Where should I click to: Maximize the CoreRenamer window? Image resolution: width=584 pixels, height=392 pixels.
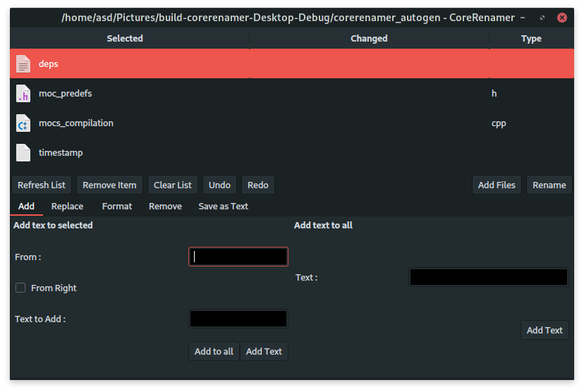(x=542, y=18)
